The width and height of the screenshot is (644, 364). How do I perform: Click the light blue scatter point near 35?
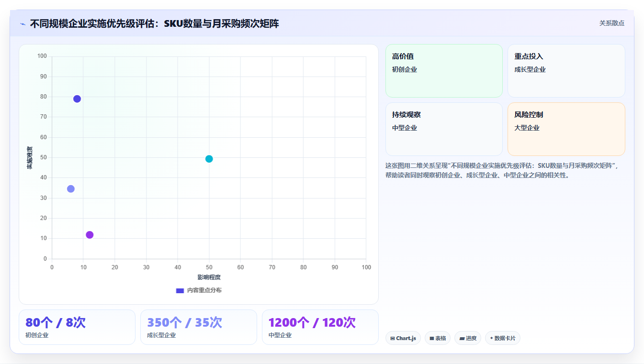click(x=71, y=189)
